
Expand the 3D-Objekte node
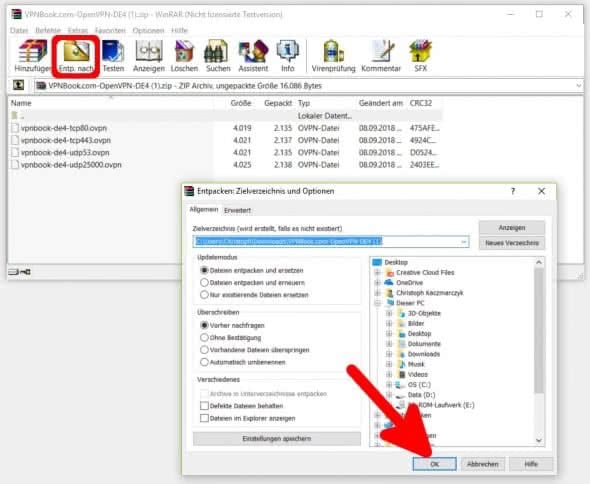[389, 313]
